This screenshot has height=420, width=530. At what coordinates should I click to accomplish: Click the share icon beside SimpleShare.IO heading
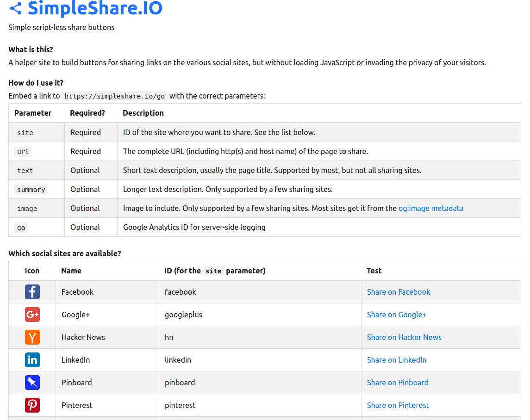(14, 8)
